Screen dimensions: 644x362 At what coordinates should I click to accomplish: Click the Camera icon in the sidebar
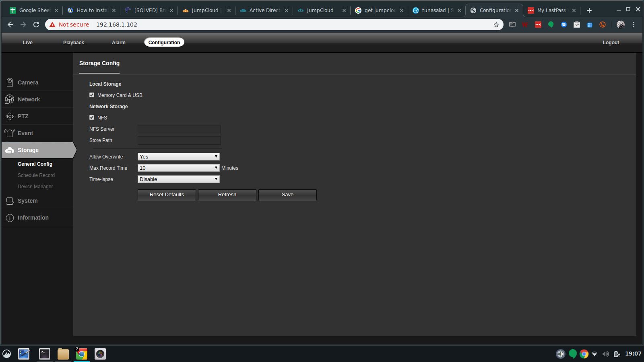(x=10, y=82)
